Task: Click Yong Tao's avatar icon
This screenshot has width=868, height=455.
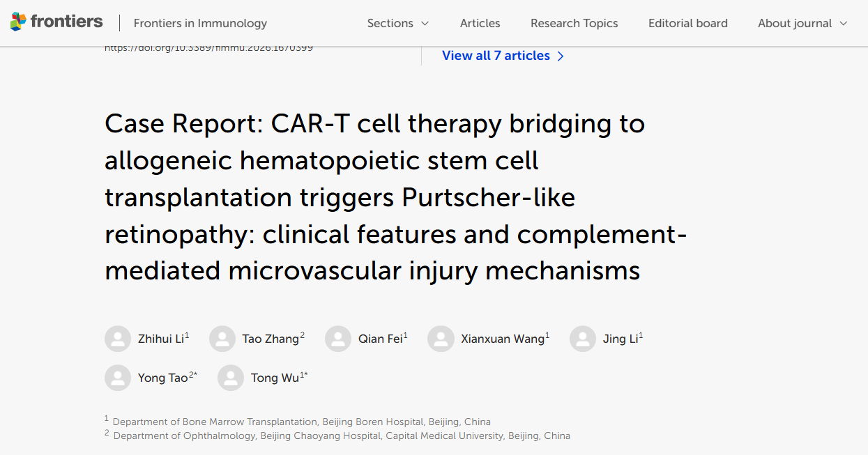Action: (x=118, y=378)
